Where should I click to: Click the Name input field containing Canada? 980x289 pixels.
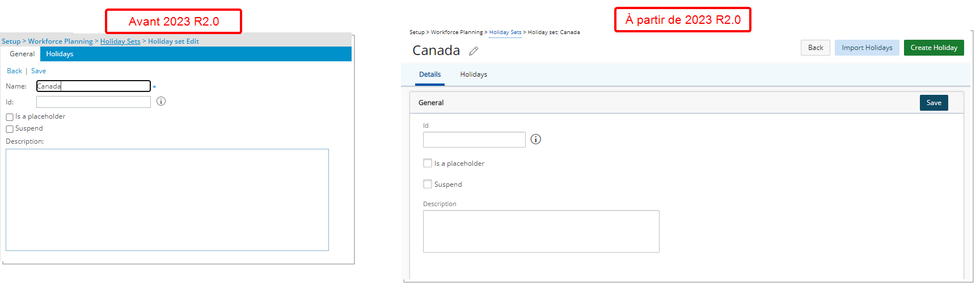coord(94,86)
